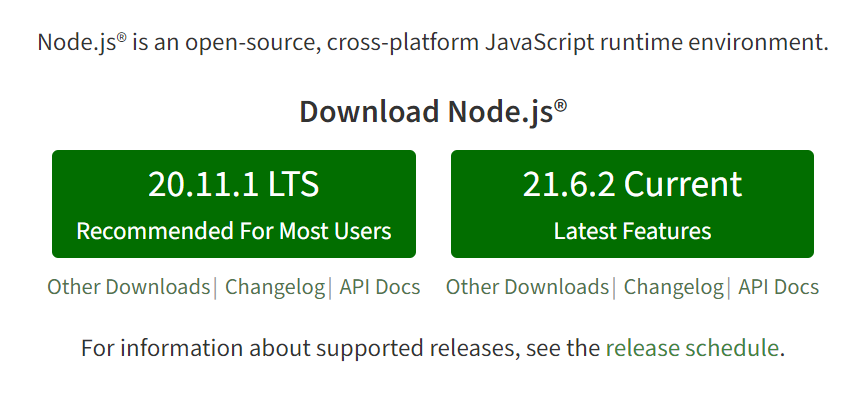Click the open-source runtime description sentence
Image resolution: width=868 pixels, height=407 pixels.
click(x=433, y=43)
